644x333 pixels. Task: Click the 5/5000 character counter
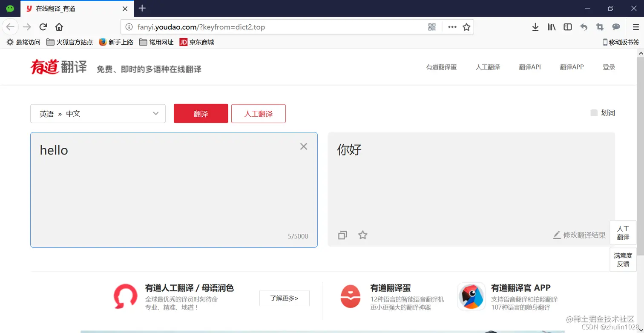click(x=298, y=236)
